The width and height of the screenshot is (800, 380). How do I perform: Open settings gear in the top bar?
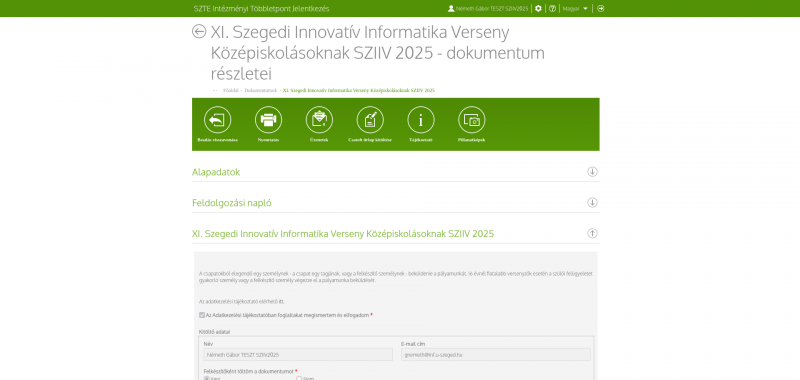[x=538, y=9]
